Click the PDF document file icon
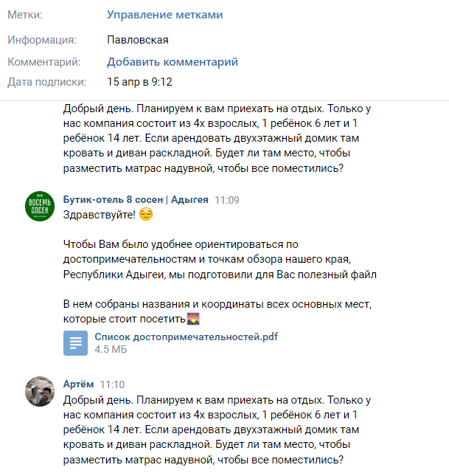 pyautogui.click(x=75, y=343)
